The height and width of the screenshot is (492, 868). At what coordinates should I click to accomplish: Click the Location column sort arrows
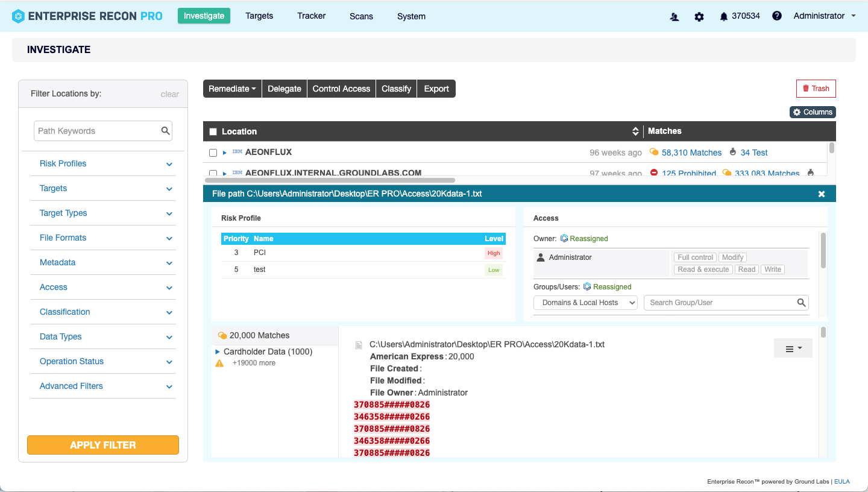click(x=635, y=131)
